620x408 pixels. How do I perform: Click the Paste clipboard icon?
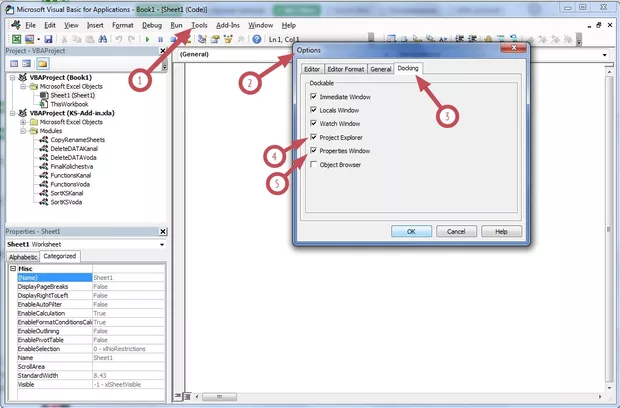[x=90, y=39]
